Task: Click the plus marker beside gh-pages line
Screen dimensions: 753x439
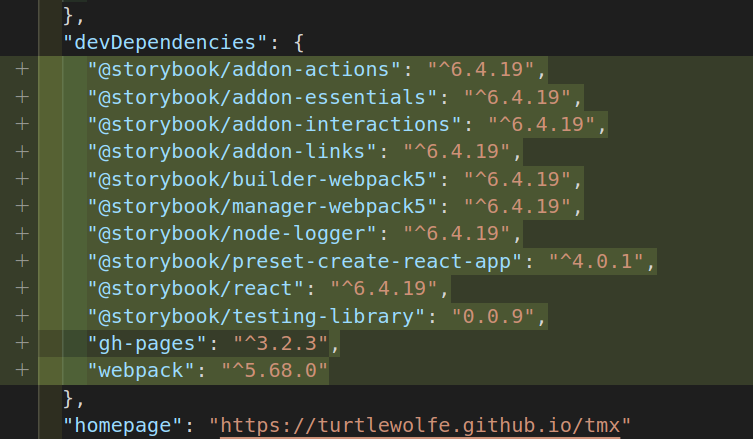Action: [x=22, y=343]
